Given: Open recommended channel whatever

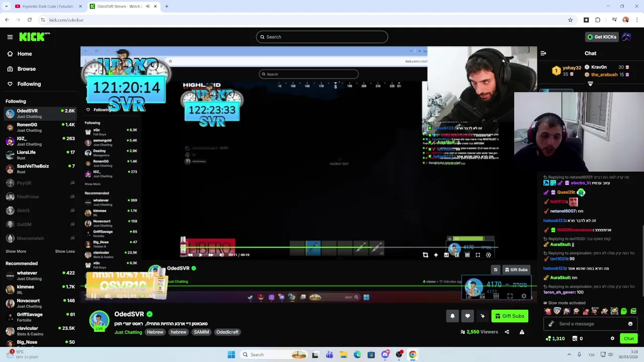Looking at the screenshot, I should click(40, 276).
